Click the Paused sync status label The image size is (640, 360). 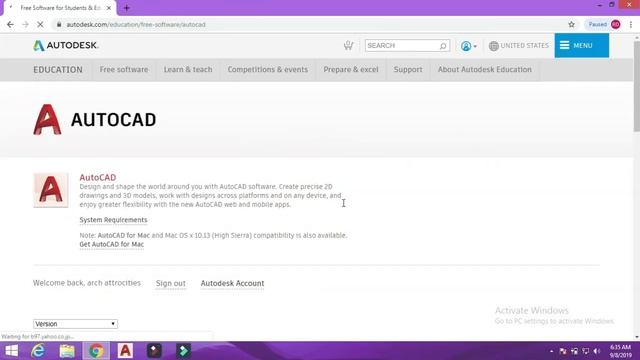click(597, 24)
